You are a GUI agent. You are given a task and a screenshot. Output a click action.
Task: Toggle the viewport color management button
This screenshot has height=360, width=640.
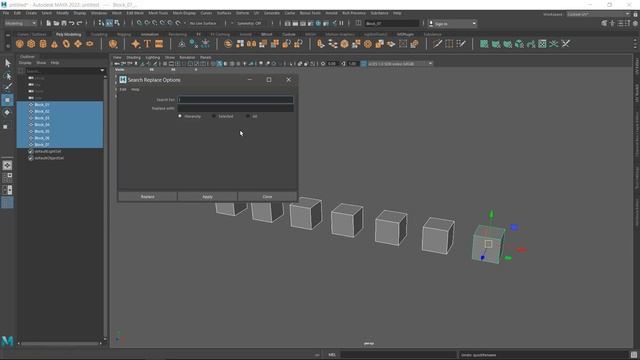[363, 64]
